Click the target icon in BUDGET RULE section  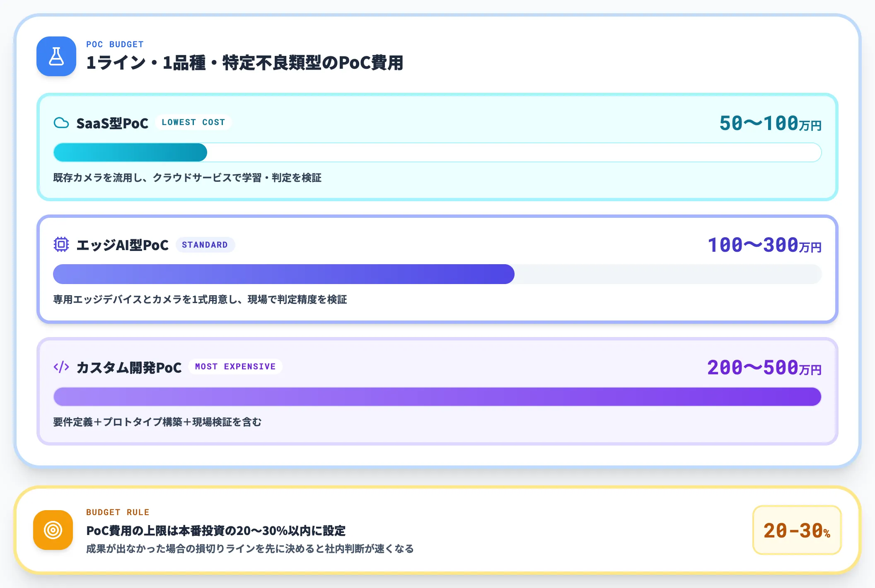(53, 530)
